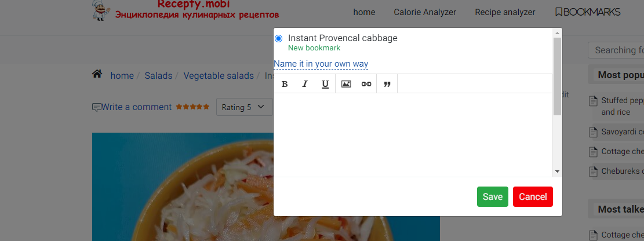Insert a hyperlink in the editor
The height and width of the screenshot is (241, 644).
pos(366,84)
